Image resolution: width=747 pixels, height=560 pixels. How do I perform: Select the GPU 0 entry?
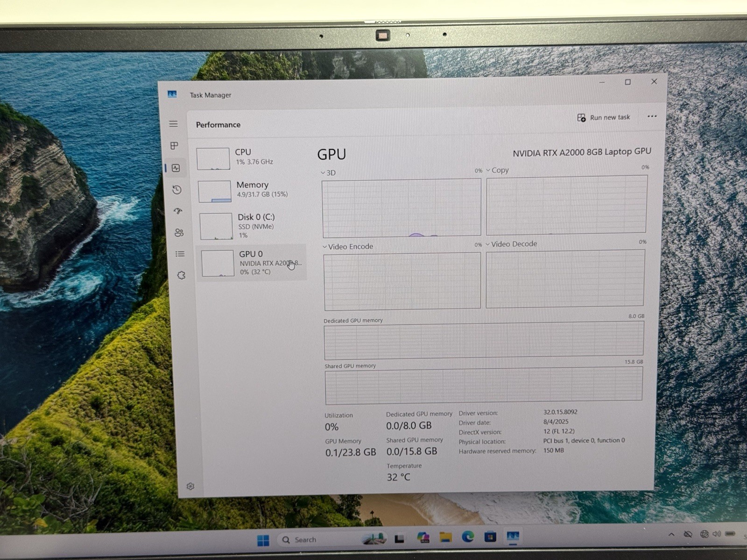pos(252,262)
